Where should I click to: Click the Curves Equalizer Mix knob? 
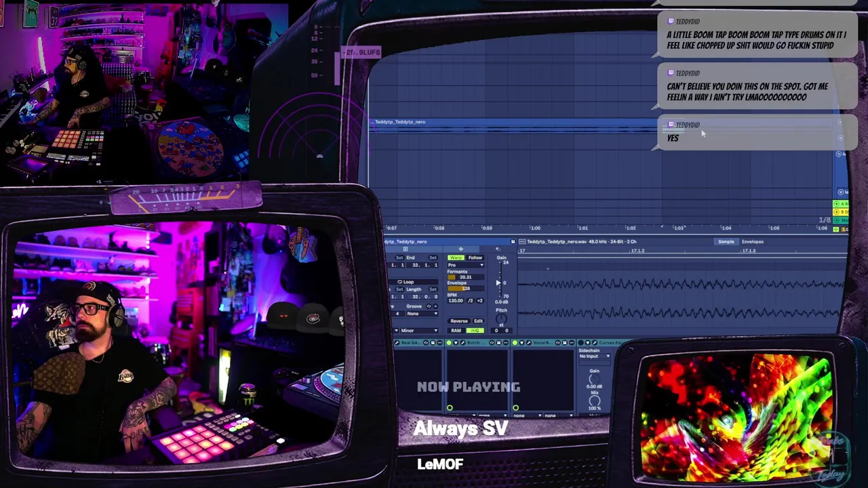pyautogui.click(x=595, y=401)
